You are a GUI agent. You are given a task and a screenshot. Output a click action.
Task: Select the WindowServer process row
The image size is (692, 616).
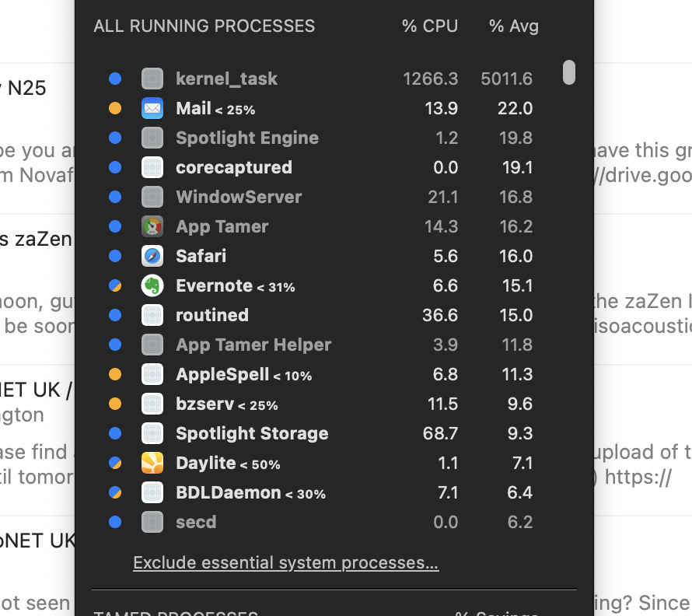click(239, 197)
